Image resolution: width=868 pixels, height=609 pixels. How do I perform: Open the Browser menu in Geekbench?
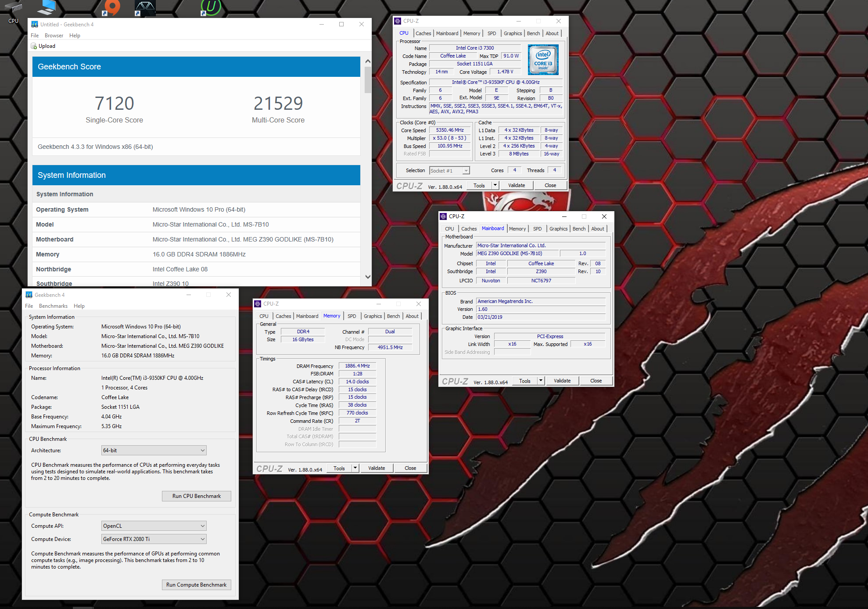(54, 36)
